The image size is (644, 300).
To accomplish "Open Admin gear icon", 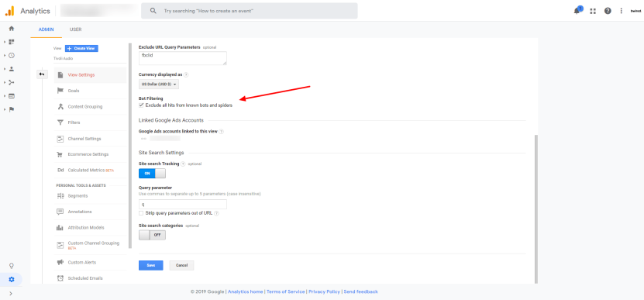I will click(x=12, y=279).
